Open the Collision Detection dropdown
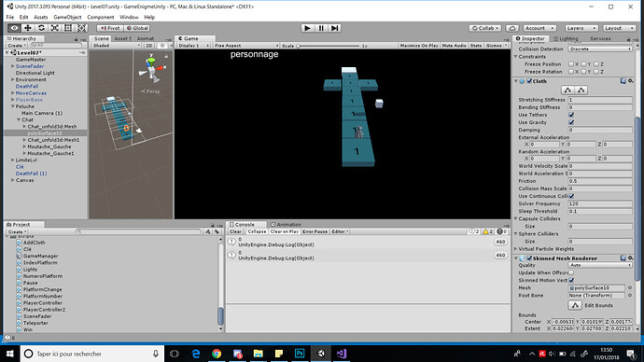Viewport: 644px width, 362px height. click(x=600, y=49)
